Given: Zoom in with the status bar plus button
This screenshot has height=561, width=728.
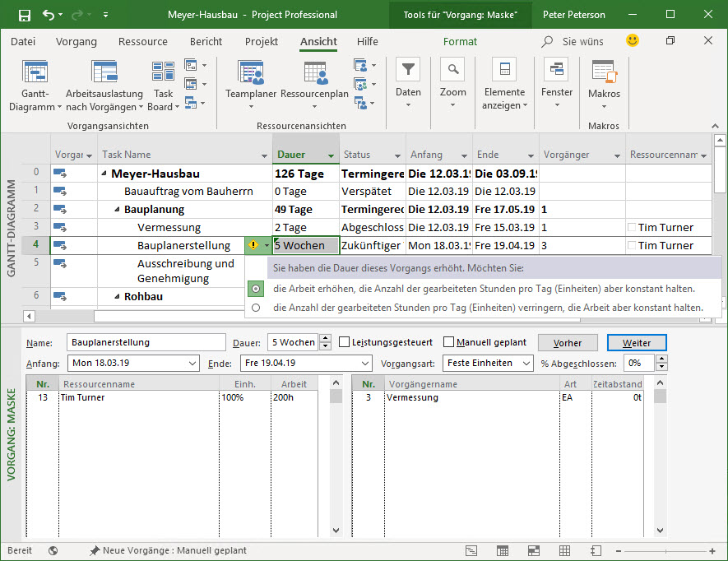Looking at the screenshot, I should click(712, 551).
